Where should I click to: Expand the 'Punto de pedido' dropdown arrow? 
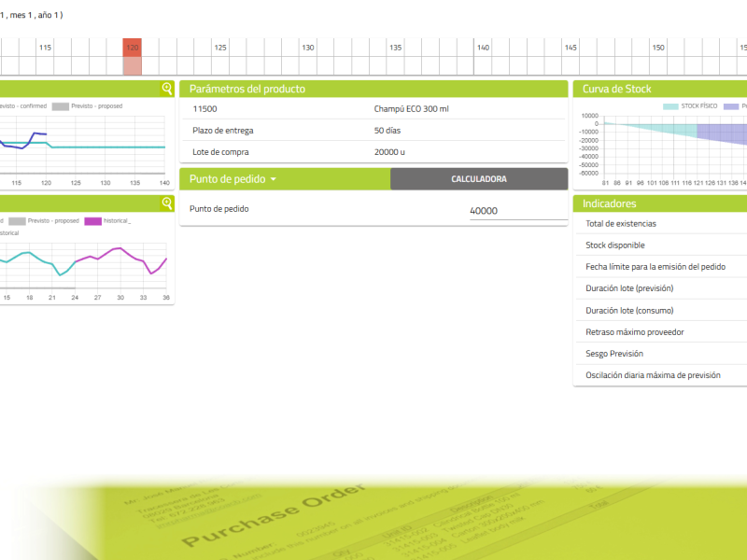click(x=274, y=179)
